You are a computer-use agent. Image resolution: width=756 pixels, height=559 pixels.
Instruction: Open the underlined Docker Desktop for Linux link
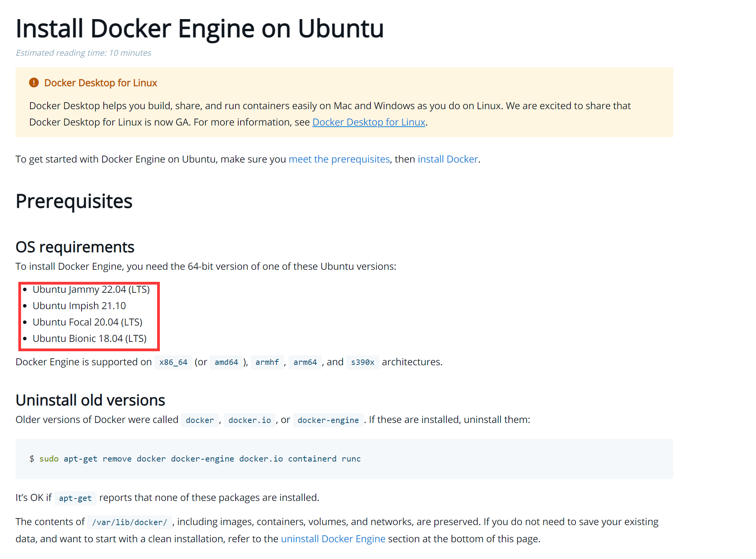[x=368, y=122]
